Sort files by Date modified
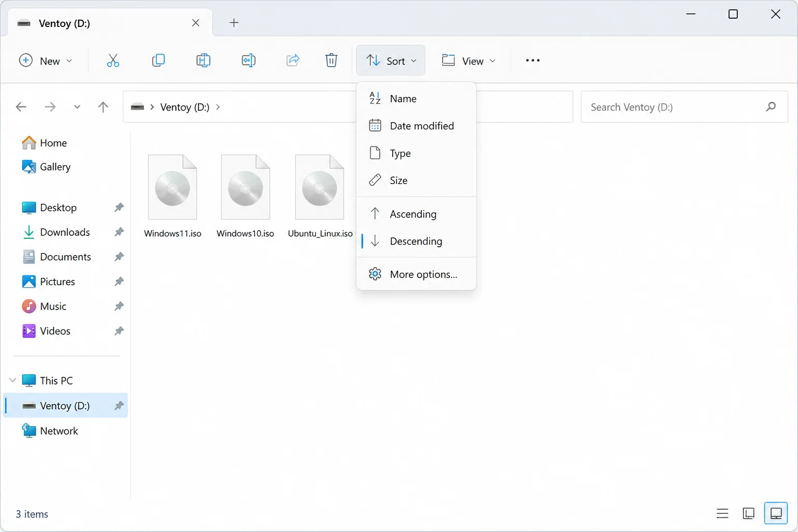 click(x=416, y=126)
